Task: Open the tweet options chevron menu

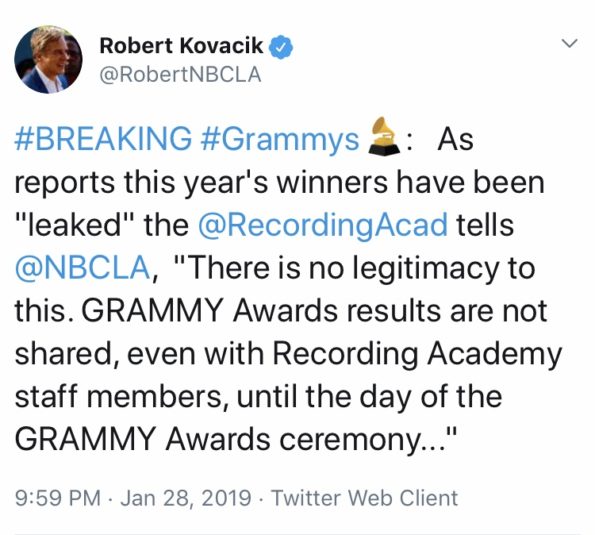Action: (x=570, y=43)
